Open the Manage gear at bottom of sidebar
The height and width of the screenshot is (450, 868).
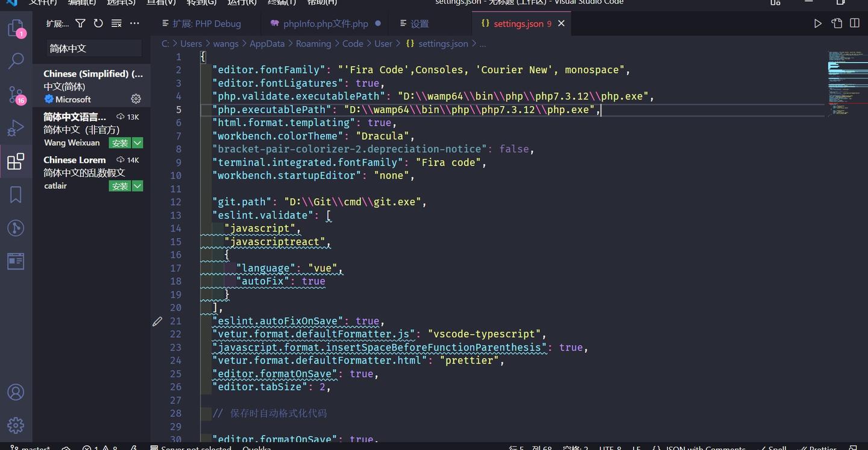point(16,424)
